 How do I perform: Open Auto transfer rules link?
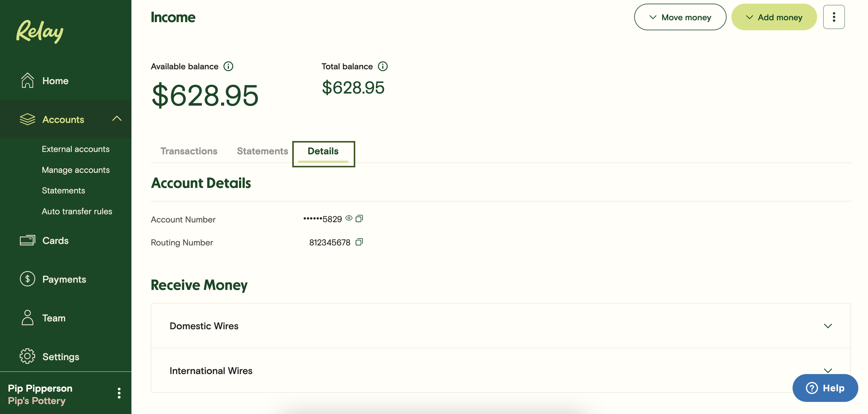tap(77, 211)
